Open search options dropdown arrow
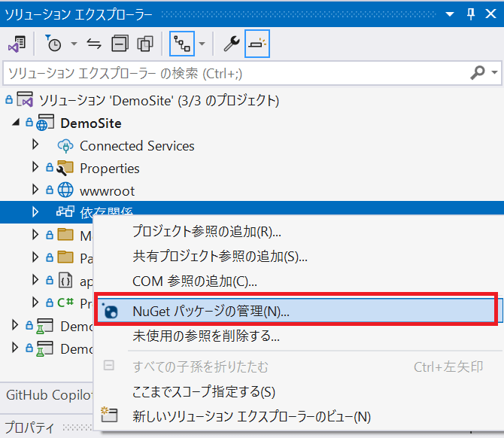Image resolution: width=504 pixels, height=438 pixels. pyautogui.click(x=494, y=73)
